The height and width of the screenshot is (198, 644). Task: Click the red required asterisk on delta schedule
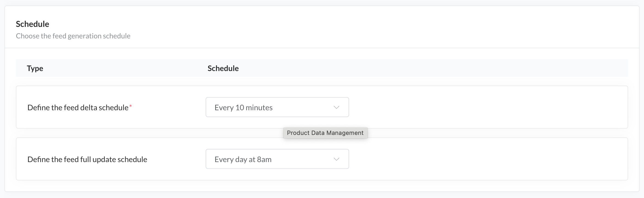131,106
